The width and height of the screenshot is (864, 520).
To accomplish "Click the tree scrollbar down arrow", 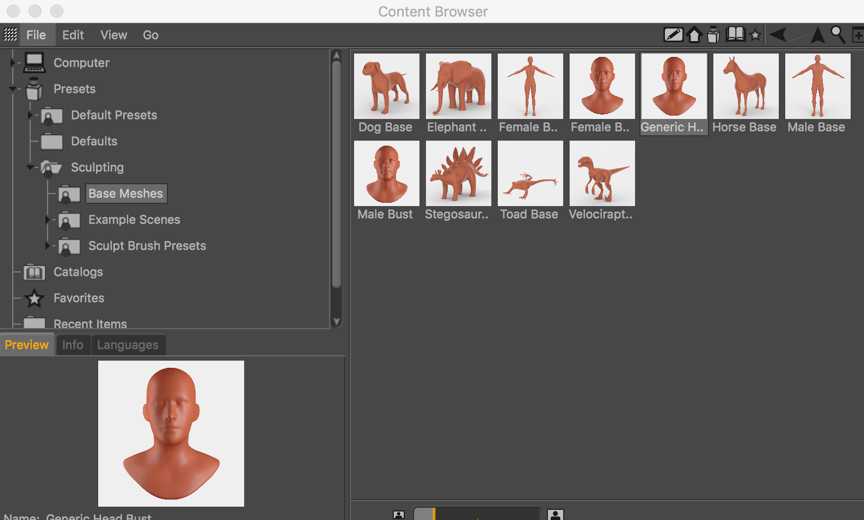I will click(336, 322).
